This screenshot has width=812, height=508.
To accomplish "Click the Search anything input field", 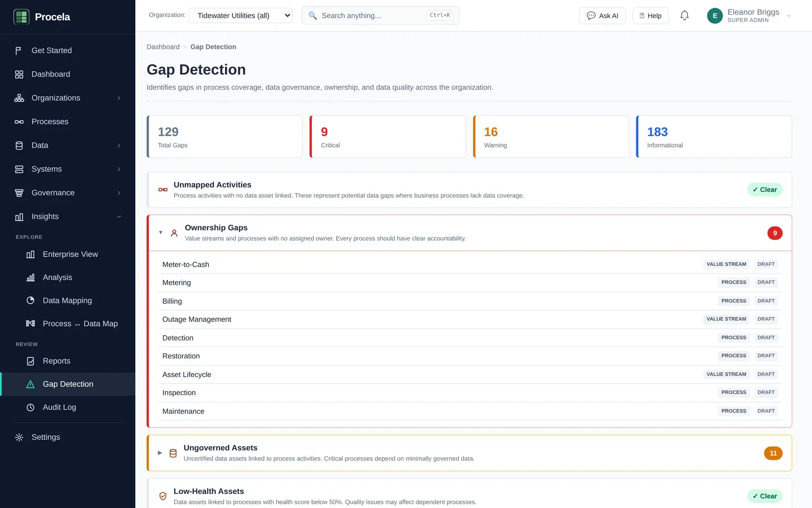I will pyautogui.click(x=380, y=15).
